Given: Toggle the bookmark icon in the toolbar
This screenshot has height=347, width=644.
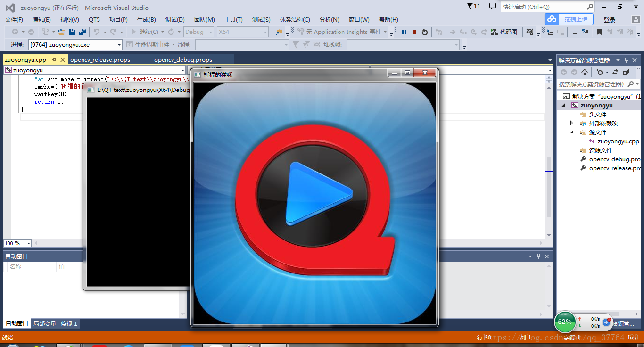Looking at the screenshot, I should click(x=599, y=32).
